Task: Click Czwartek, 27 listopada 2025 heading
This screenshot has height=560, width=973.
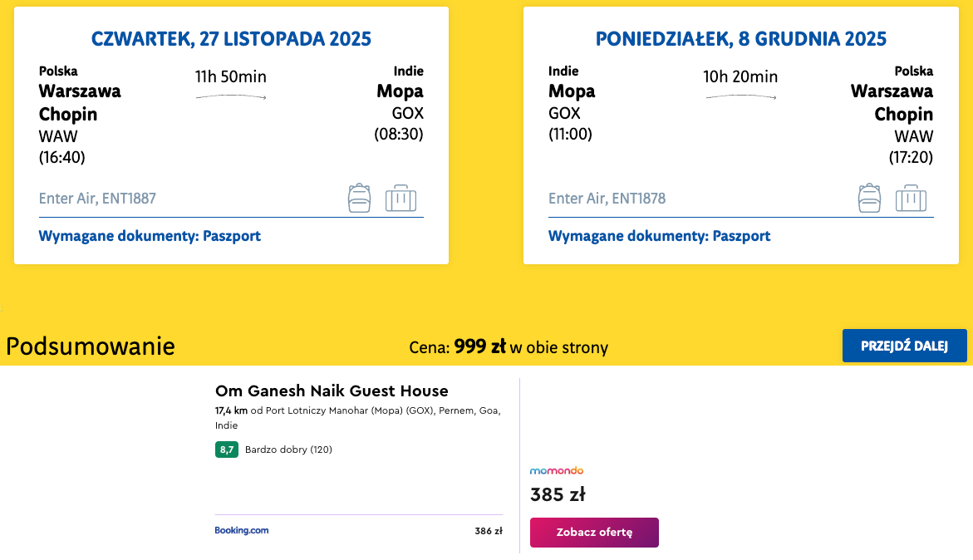Action: point(231,39)
